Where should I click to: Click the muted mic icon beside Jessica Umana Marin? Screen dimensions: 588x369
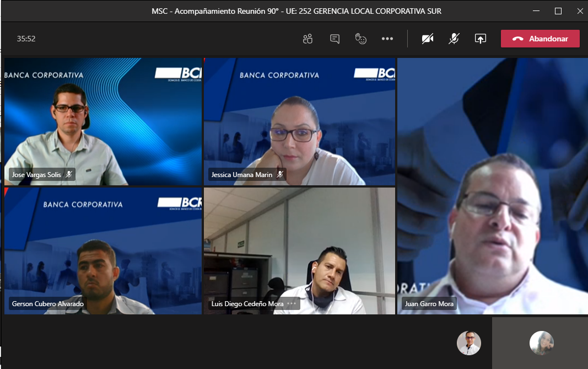pyautogui.click(x=280, y=174)
